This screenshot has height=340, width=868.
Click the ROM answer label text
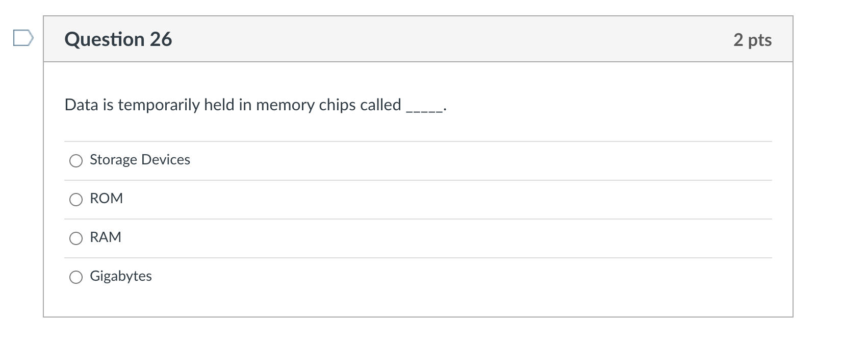click(106, 199)
